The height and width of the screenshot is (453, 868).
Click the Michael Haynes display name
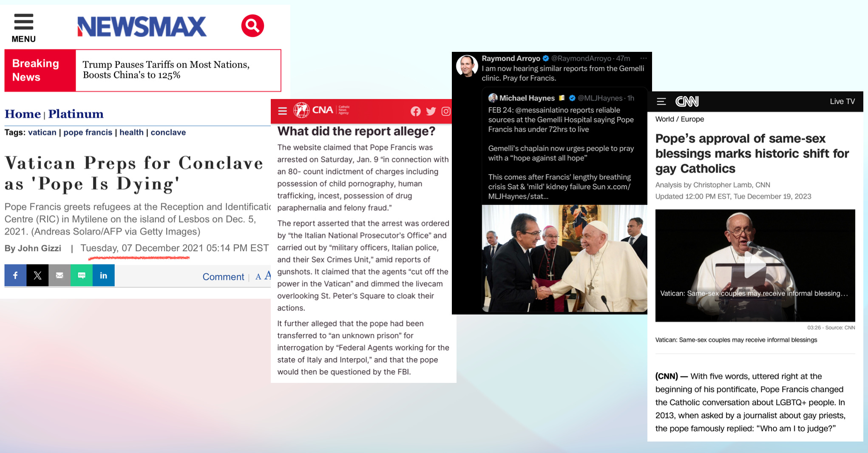pyautogui.click(x=527, y=98)
